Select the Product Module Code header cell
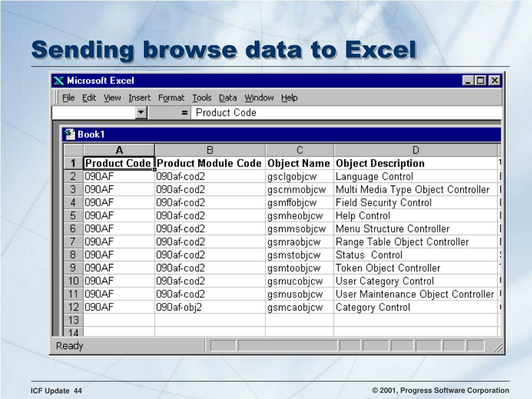 click(x=210, y=163)
